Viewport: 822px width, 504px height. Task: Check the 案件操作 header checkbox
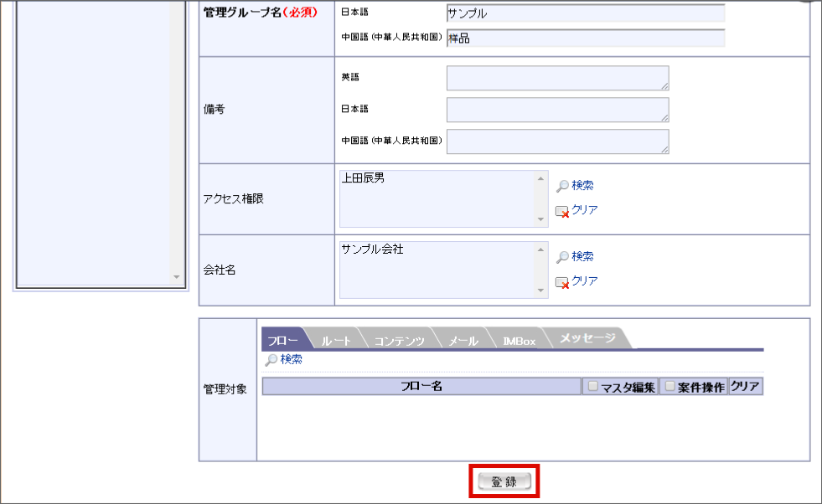point(670,386)
